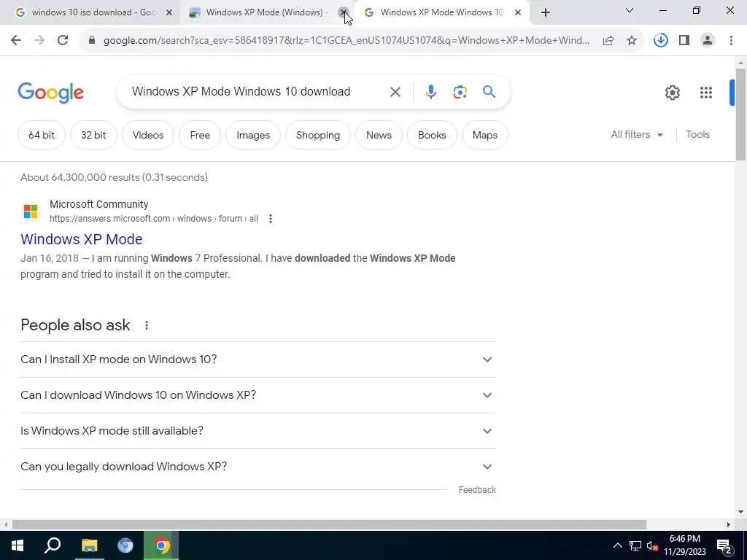The height and width of the screenshot is (560, 747).
Task: Close the Windows XP Mode (Windows) tab
Action: (344, 12)
